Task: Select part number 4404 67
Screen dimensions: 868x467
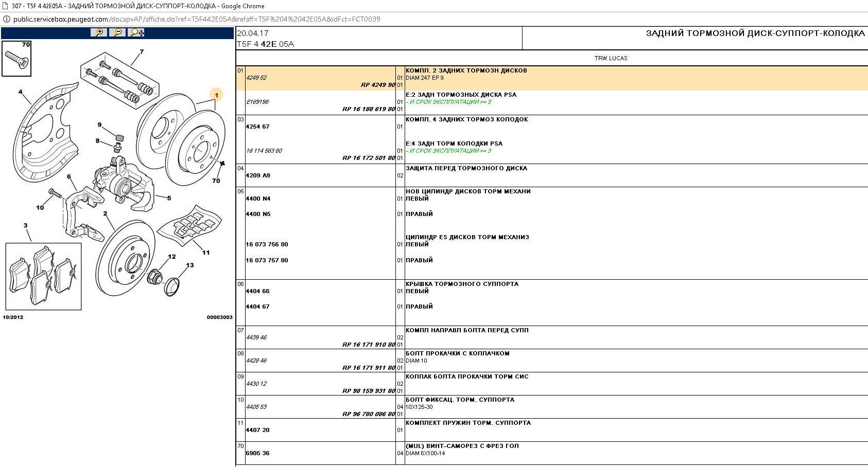Action: [x=258, y=307]
